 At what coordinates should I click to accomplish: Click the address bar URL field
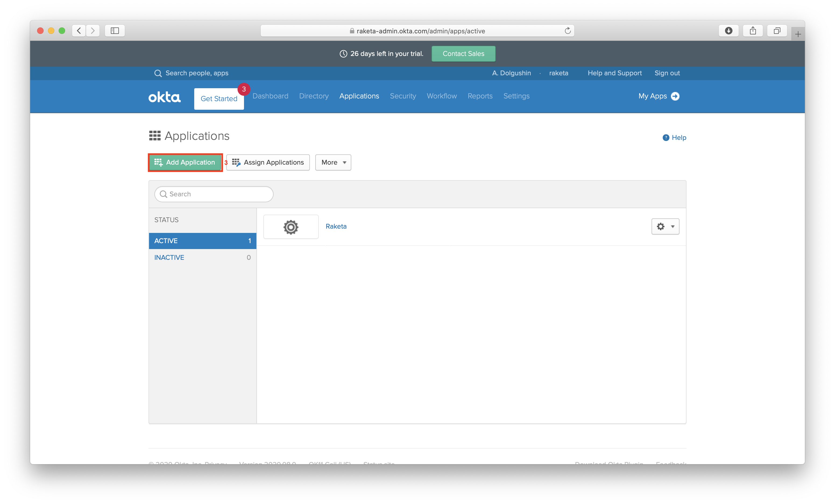coord(417,31)
